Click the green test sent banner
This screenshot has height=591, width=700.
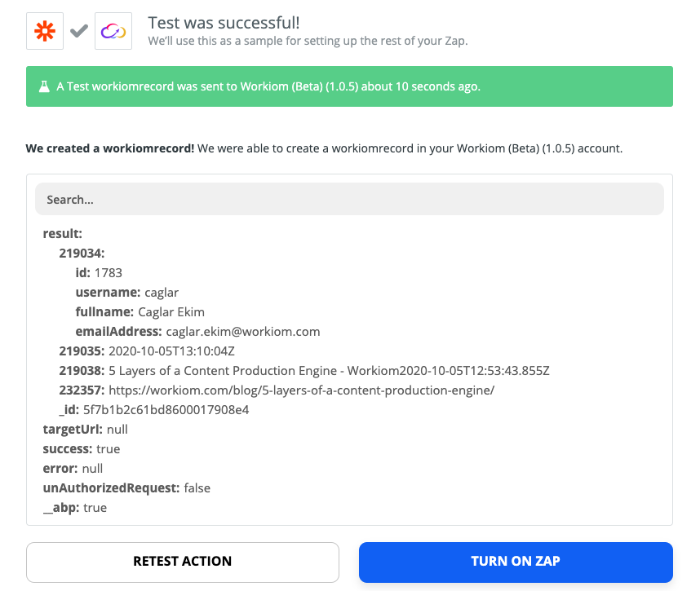click(x=349, y=86)
